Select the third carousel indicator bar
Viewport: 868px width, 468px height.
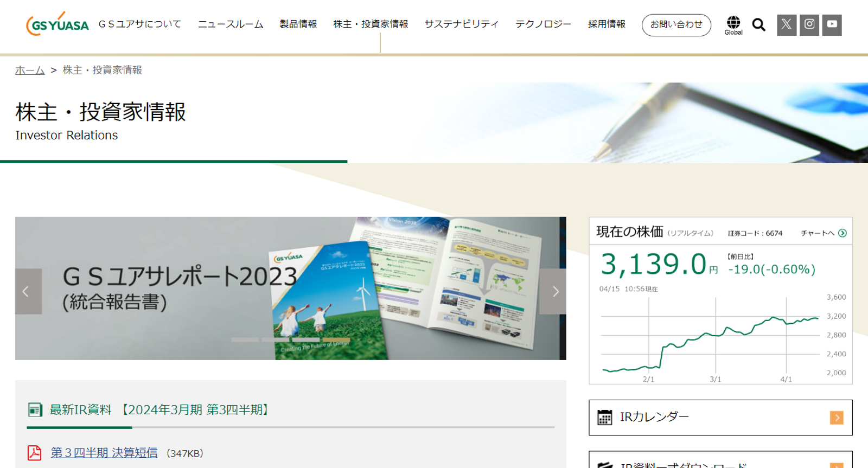306,339
